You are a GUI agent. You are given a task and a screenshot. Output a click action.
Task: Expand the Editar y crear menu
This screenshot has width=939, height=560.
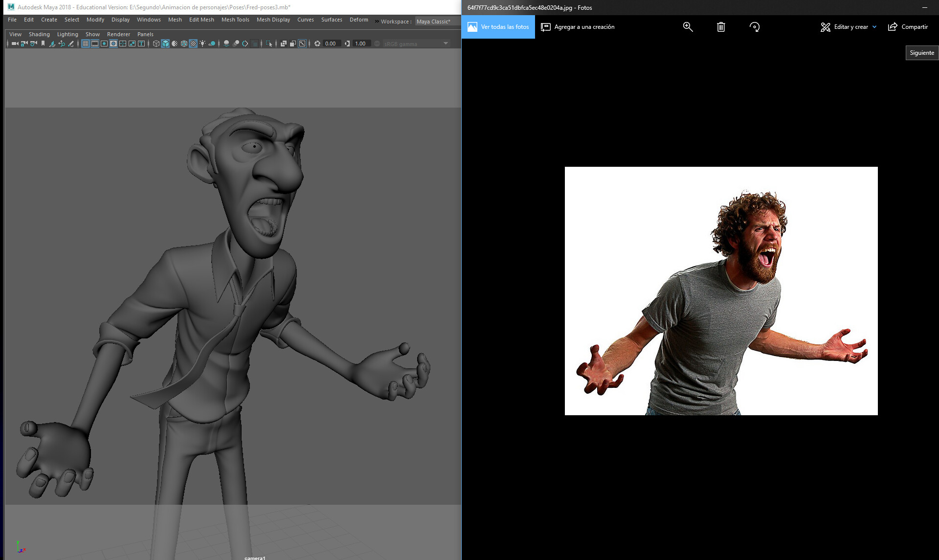click(849, 27)
